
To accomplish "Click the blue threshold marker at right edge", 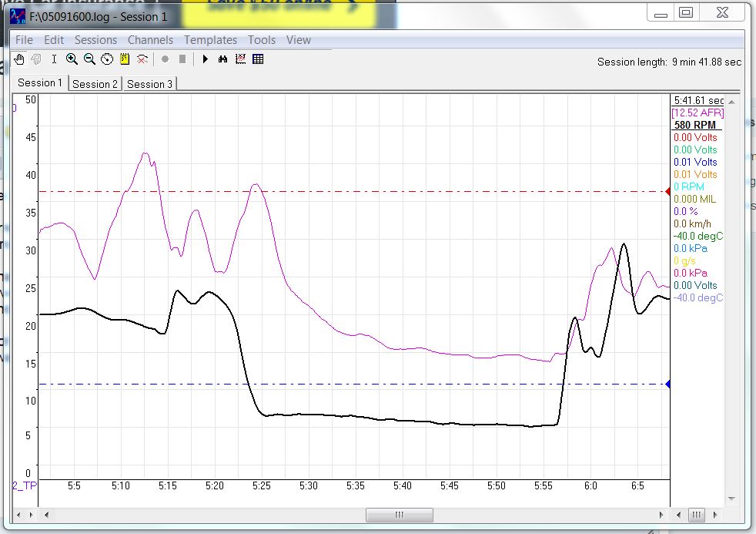I will click(668, 384).
